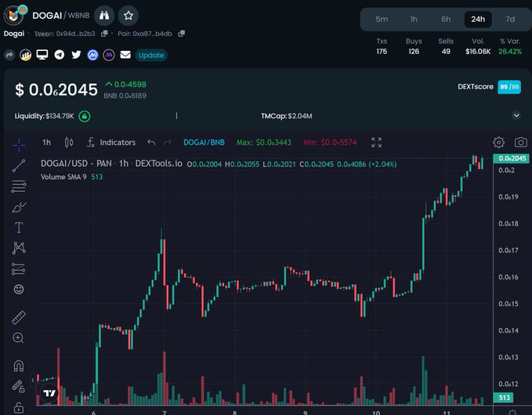This screenshot has height=415, width=532.
Task: Take chart snapshot with camera icon
Action: pyautogui.click(x=521, y=142)
